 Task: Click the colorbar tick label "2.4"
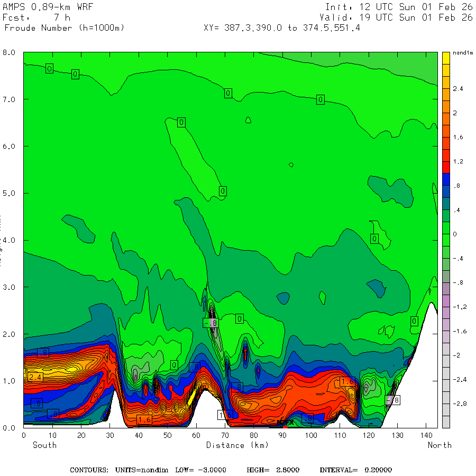458,89
